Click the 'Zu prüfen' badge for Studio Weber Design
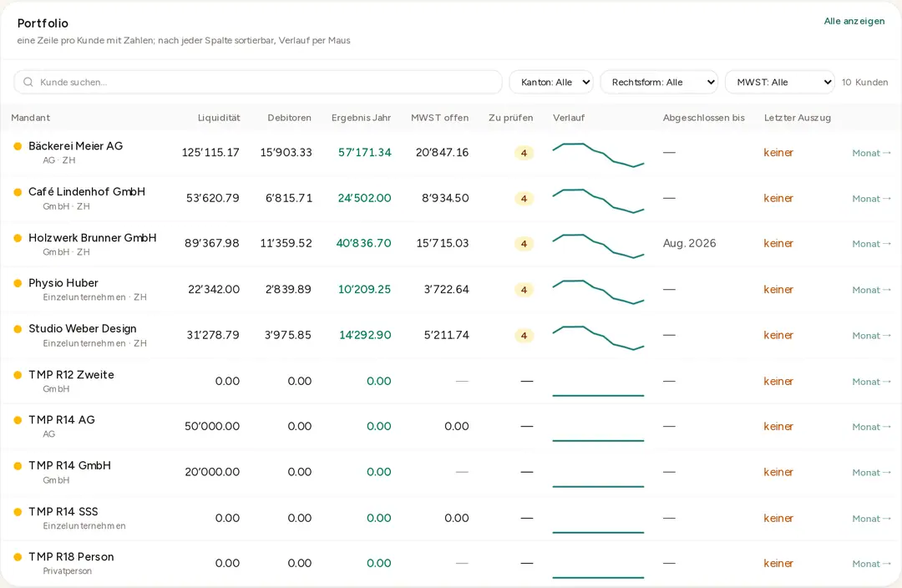902x588 pixels. coord(524,336)
